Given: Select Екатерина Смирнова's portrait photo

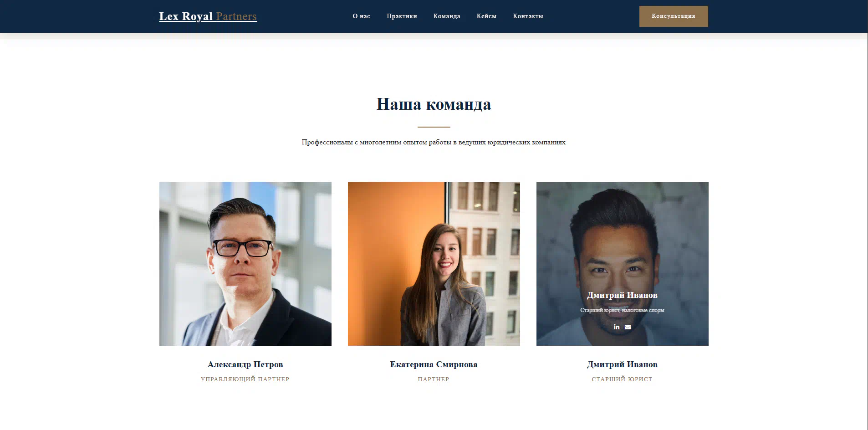Looking at the screenshot, I should [x=434, y=264].
